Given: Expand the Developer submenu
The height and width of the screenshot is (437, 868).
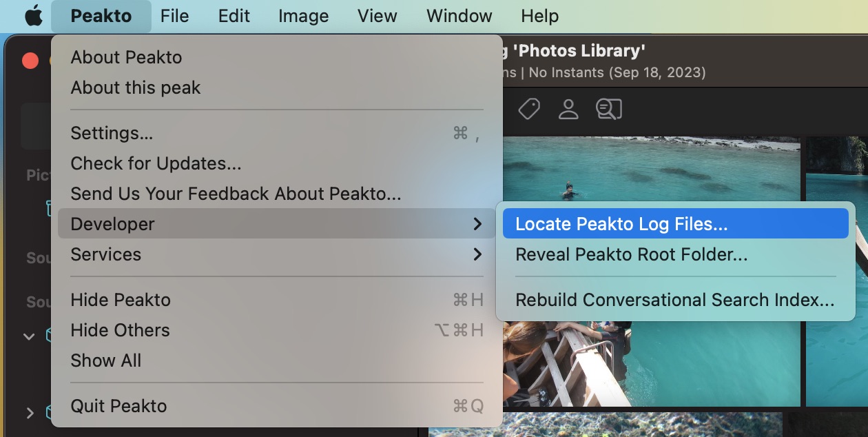Looking at the screenshot, I should (276, 224).
